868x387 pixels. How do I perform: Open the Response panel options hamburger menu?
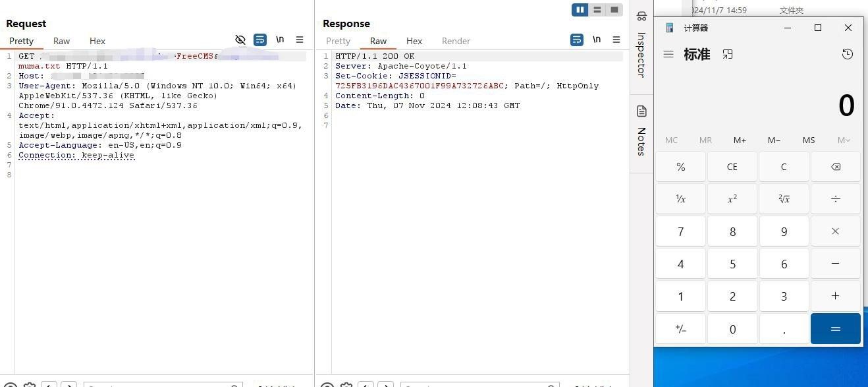(x=616, y=40)
